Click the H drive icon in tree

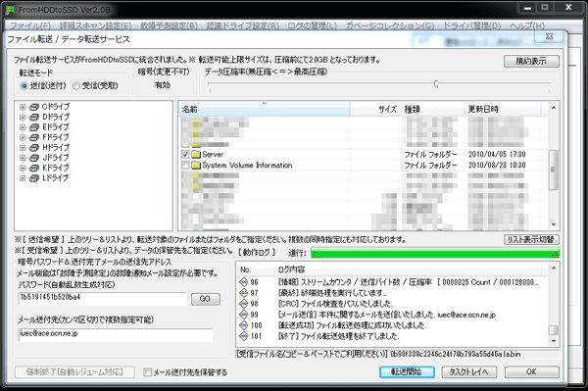34,148
